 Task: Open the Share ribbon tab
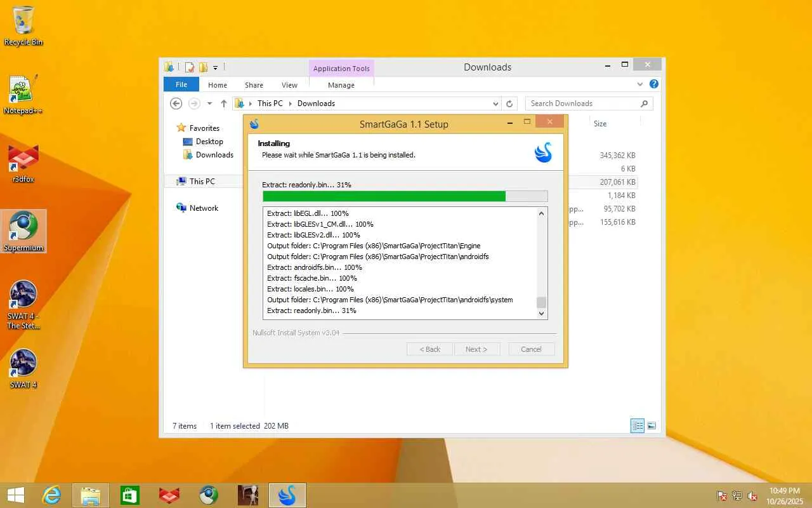tap(254, 85)
